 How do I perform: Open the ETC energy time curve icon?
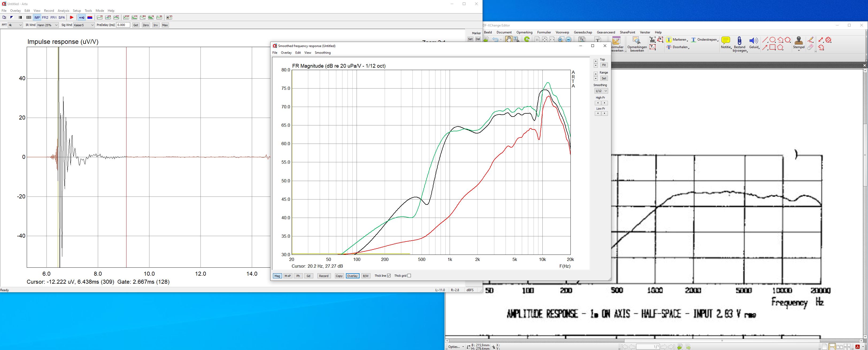[x=134, y=18]
